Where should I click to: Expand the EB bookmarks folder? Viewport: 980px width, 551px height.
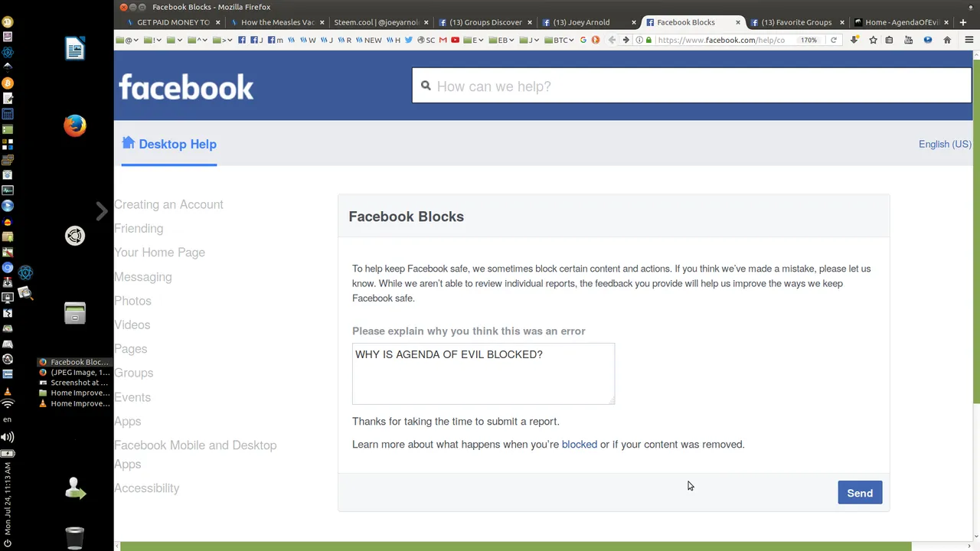501,40
